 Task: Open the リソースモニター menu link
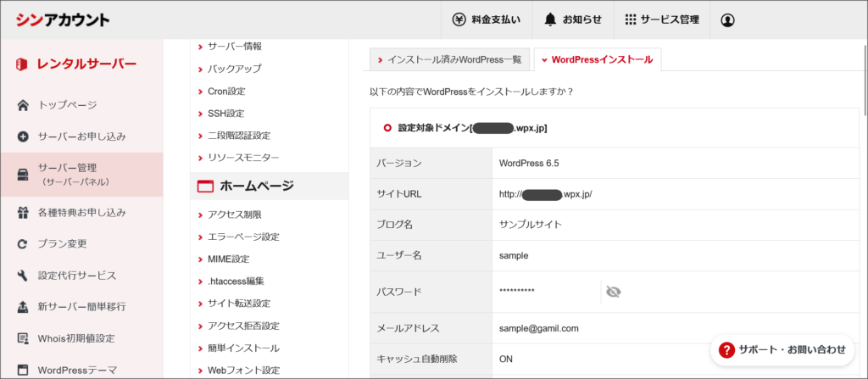243,158
